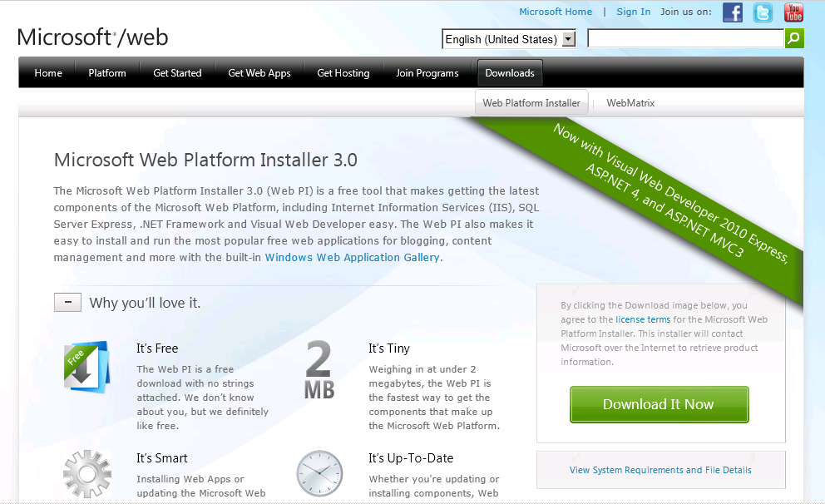
Task: Open View System Requirements and File Details
Action: [660, 470]
